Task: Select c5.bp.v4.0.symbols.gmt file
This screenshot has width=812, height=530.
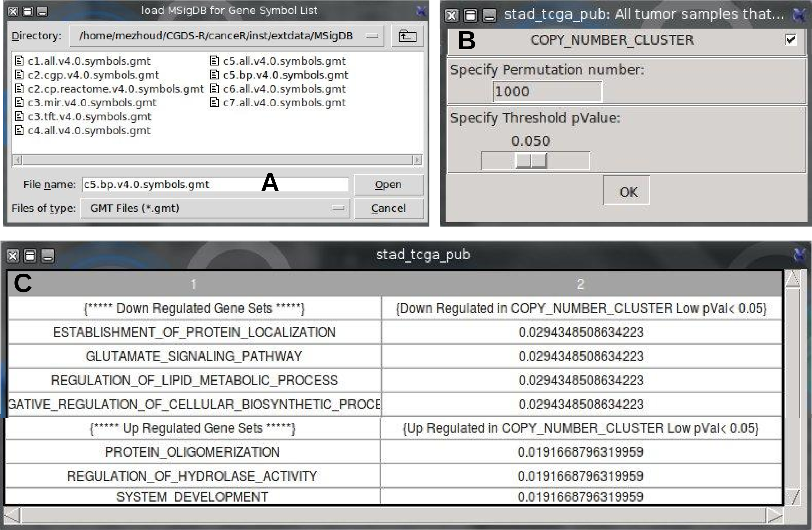Action: [285, 75]
